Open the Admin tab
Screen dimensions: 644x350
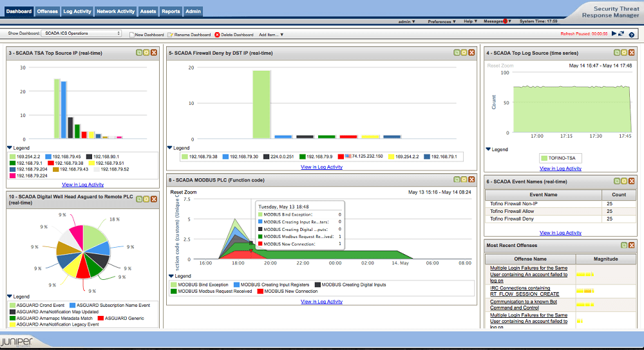193,12
